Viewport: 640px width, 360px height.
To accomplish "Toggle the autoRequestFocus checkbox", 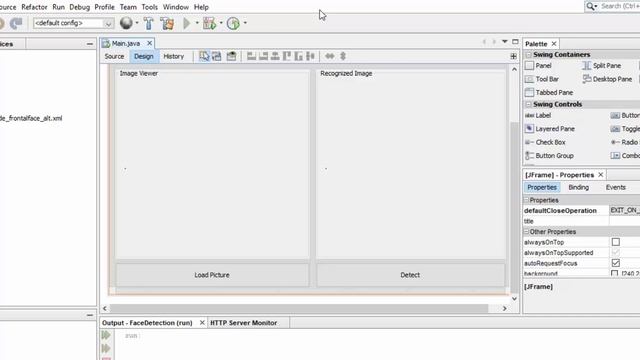I will (x=616, y=263).
